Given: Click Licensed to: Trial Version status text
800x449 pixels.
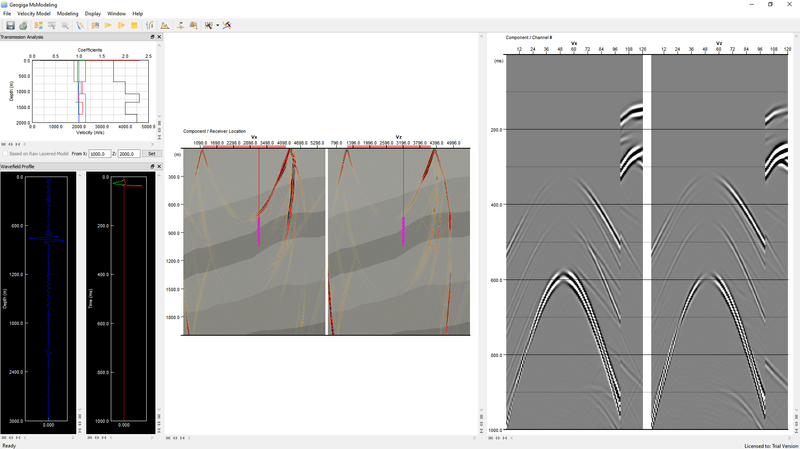Looking at the screenshot, I should [x=771, y=446].
